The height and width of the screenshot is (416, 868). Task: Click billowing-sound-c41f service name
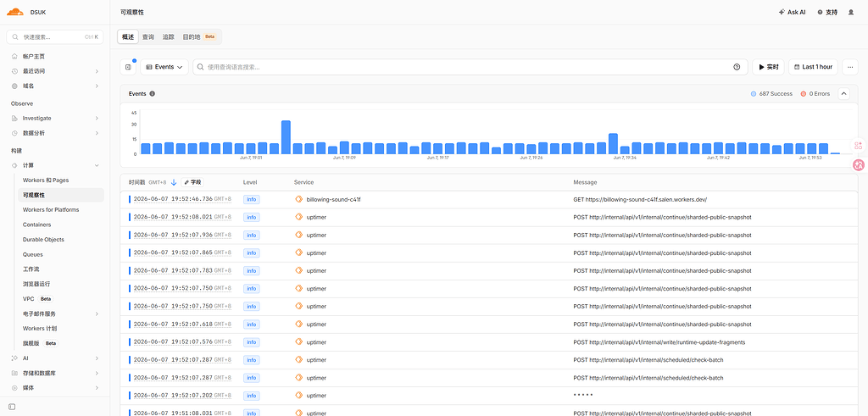coord(334,200)
